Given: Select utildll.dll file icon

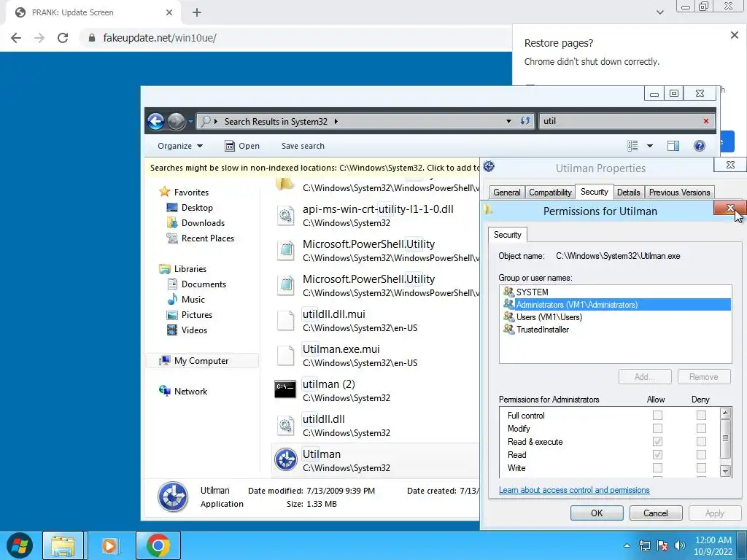Looking at the screenshot, I should pos(285,425).
